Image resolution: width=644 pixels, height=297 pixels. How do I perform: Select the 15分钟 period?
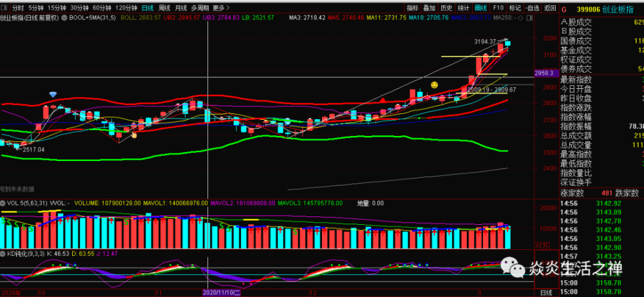tap(56, 8)
